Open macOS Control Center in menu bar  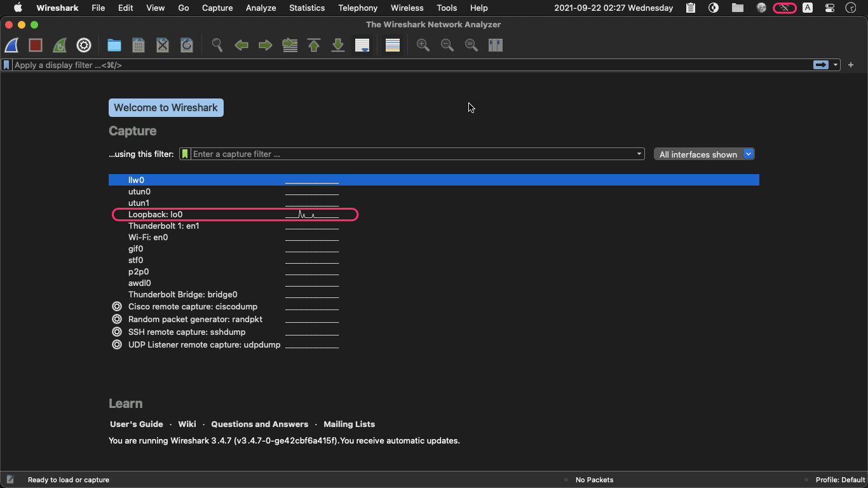830,8
